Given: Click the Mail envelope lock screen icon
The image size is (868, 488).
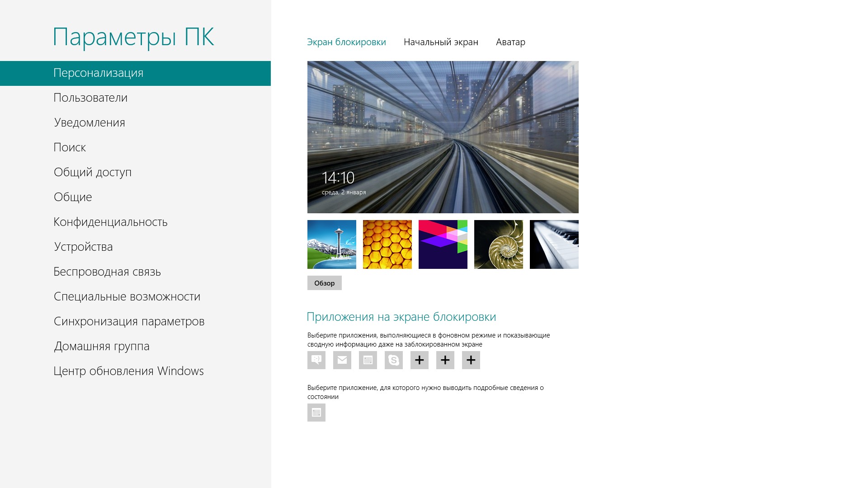Looking at the screenshot, I should [x=342, y=360].
